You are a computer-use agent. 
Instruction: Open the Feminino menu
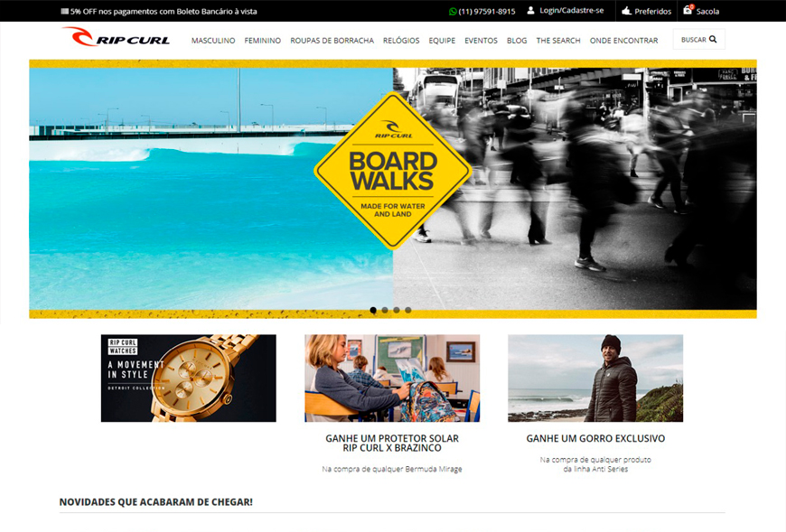point(263,41)
